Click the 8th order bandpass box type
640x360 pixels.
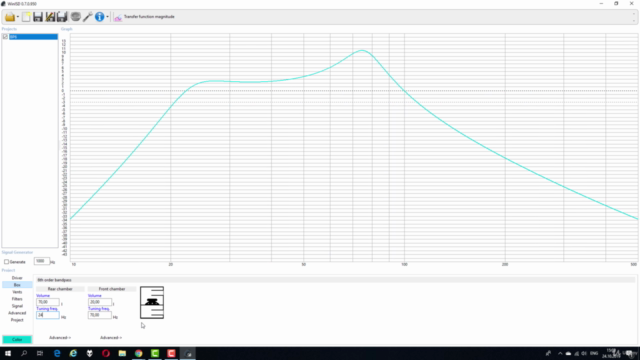coord(54,280)
